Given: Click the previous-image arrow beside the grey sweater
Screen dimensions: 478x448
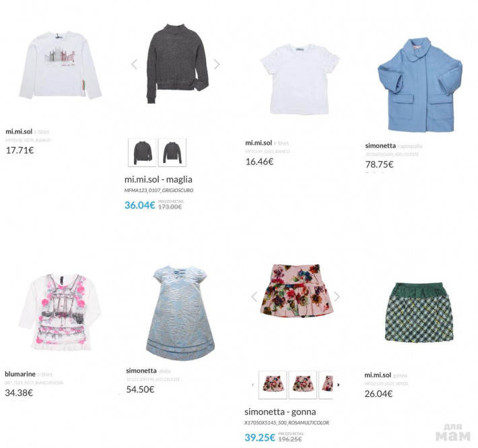Looking at the screenshot, I should pyautogui.click(x=135, y=65).
